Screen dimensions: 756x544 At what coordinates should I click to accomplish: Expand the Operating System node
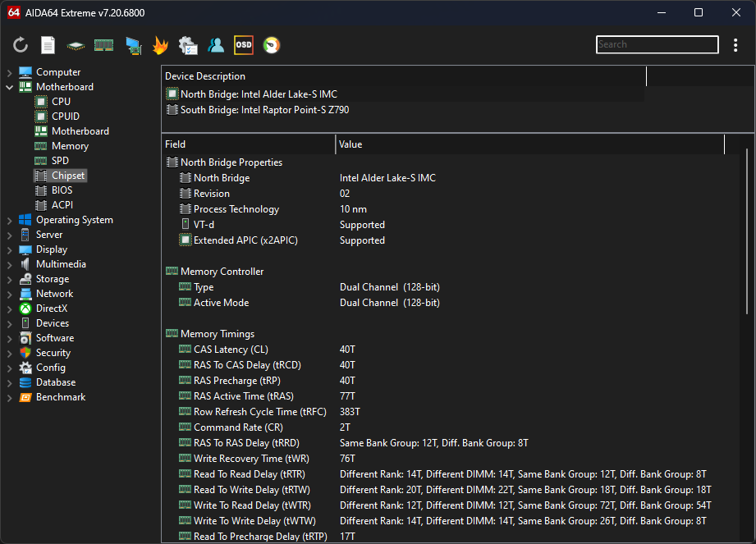(9, 220)
